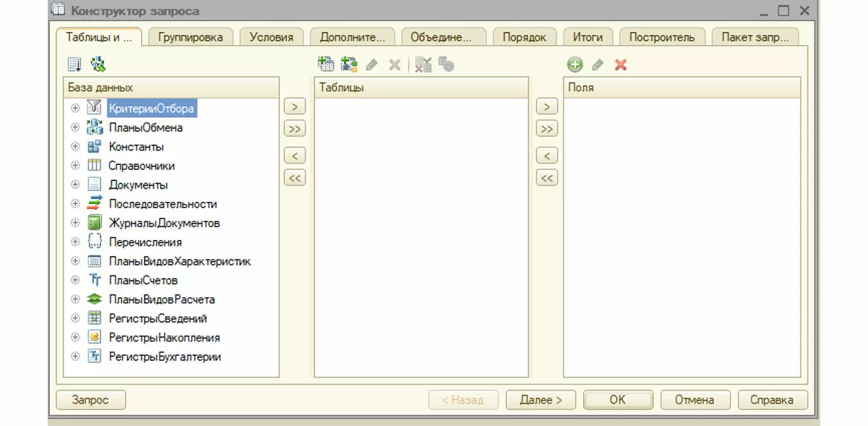This screenshot has width=868, height=426.
Task: Expand the ПланыВидовХарактеристик node
Action: tap(75, 261)
